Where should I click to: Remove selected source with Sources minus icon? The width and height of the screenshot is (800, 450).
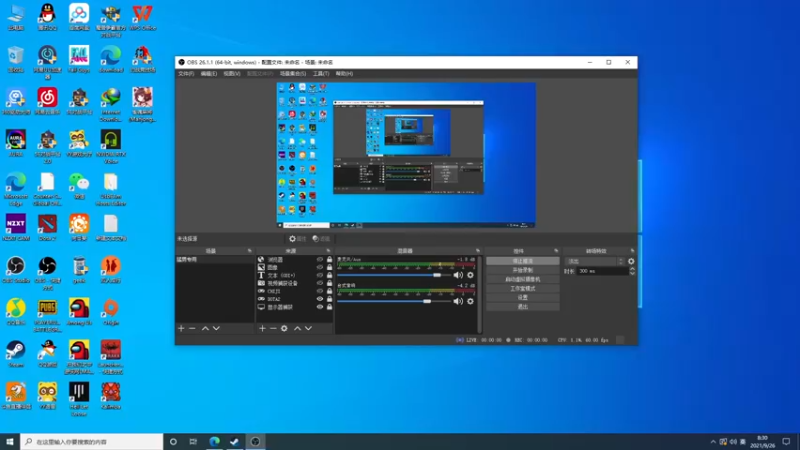pos(273,329)
